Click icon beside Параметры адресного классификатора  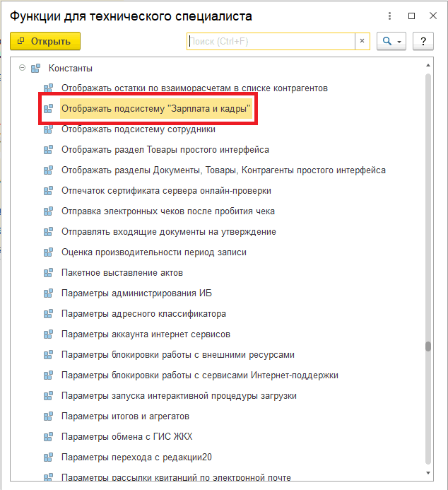pyautogui.click(x=48, y=314)
